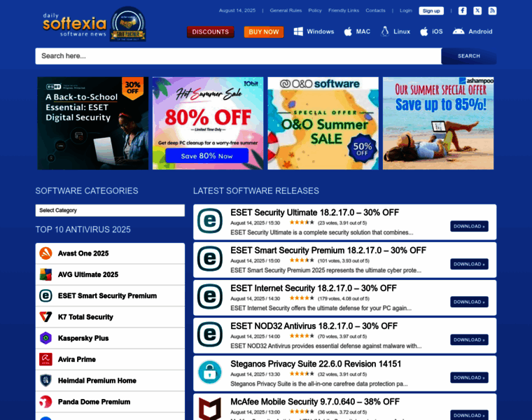532x420 pixels.
Task: Open Steganos Privacy Suite 22.6.0 title link
Action: pos(316,364)
